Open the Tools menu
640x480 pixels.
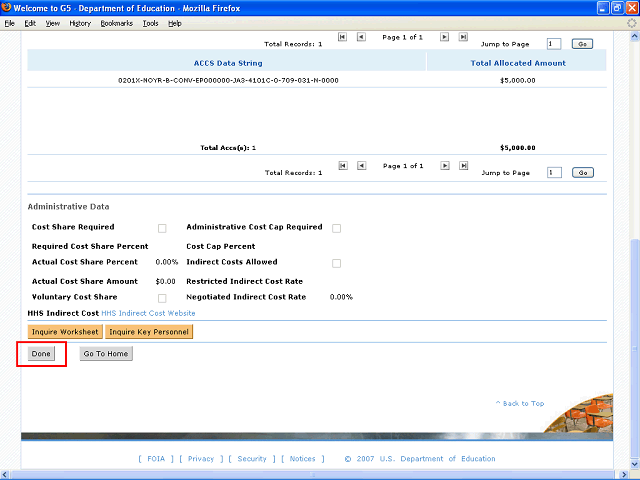pyautogui.click(x=151, y=23)
